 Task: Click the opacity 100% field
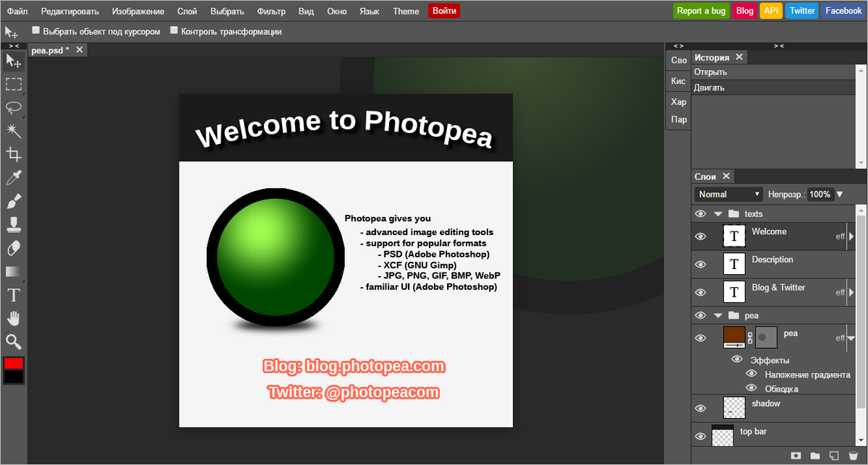[820, 195]
